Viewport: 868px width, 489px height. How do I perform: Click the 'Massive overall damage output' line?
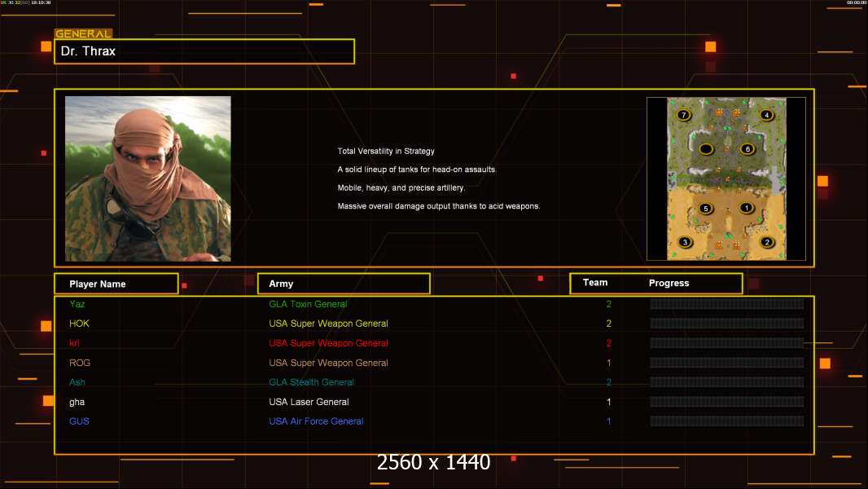click(439, 206)
